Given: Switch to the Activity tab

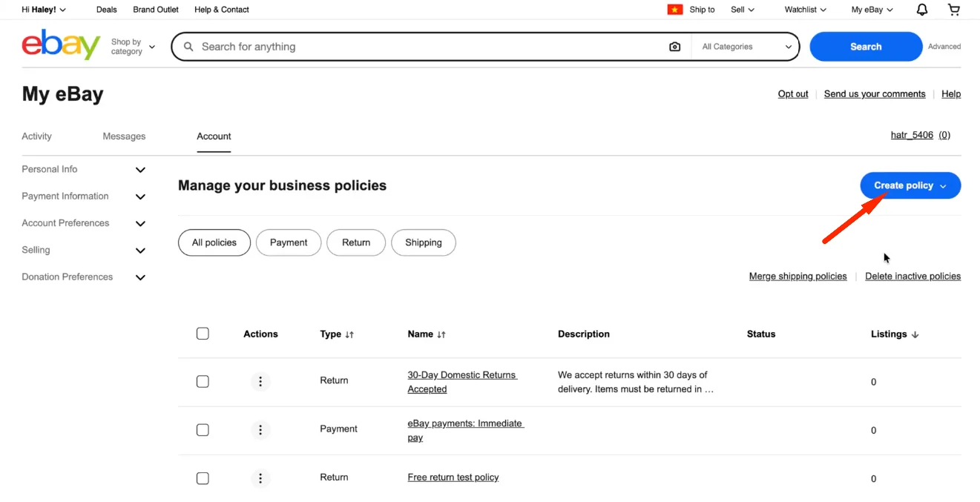Looking at the screenshot, I should click(x=36, y=136).
